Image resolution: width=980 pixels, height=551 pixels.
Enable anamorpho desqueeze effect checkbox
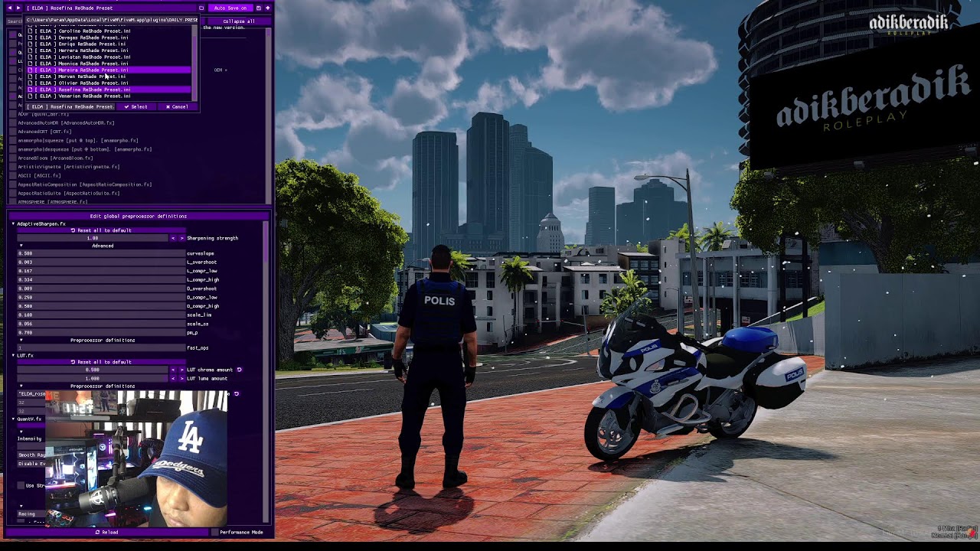13,149
